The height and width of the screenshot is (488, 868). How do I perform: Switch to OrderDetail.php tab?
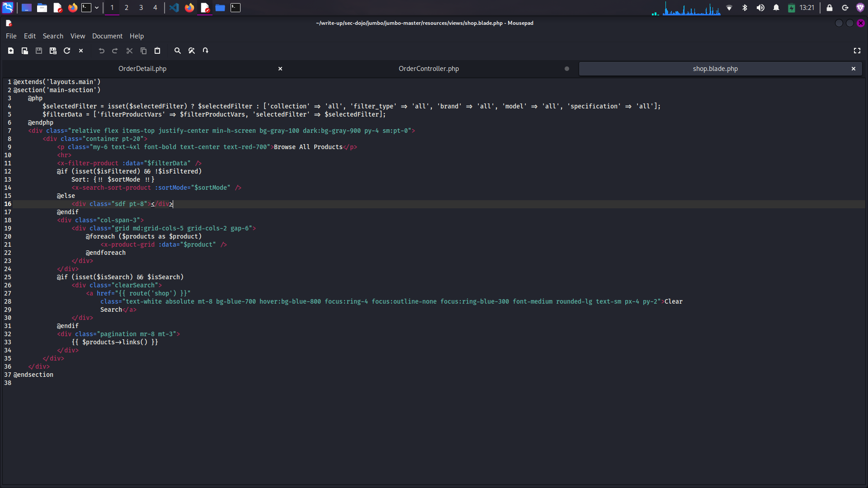coord(142,69)
